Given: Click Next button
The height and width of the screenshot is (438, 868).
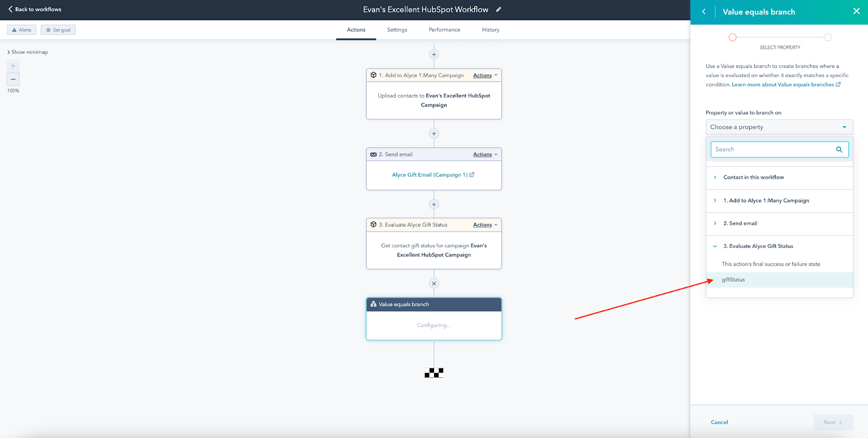Looking at the screenshot, I should (833, 422).
